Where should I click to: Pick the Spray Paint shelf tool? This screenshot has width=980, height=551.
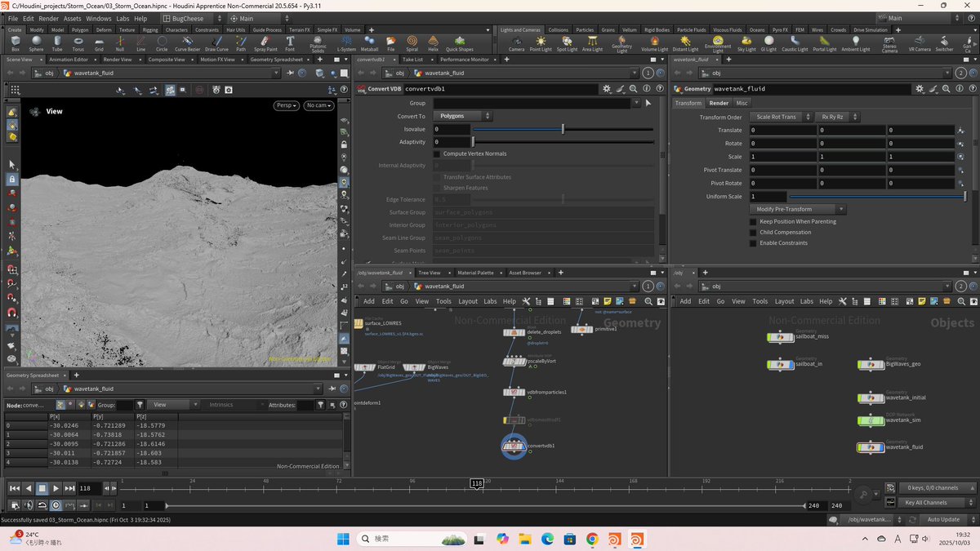pos(265,42)
